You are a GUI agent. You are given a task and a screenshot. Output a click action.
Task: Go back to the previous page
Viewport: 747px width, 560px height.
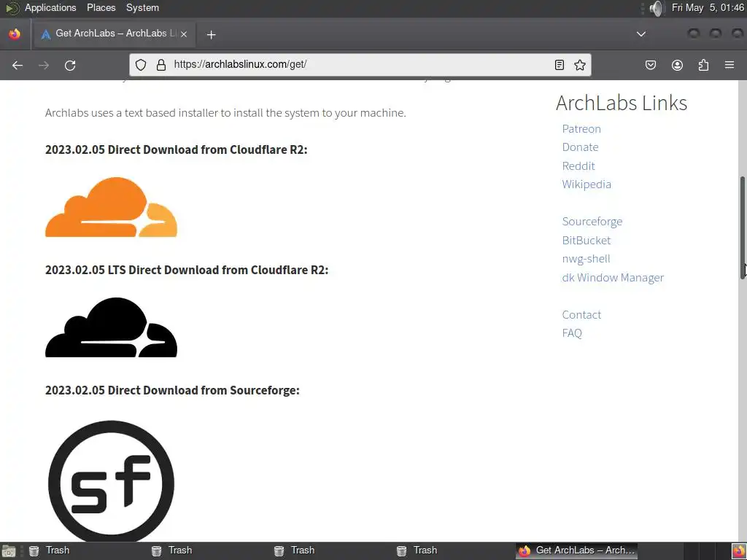pyautogui.click(x=18, y=65)
